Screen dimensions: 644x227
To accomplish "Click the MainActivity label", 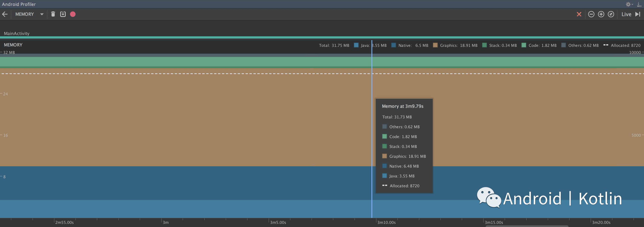I will coord(16,33).
